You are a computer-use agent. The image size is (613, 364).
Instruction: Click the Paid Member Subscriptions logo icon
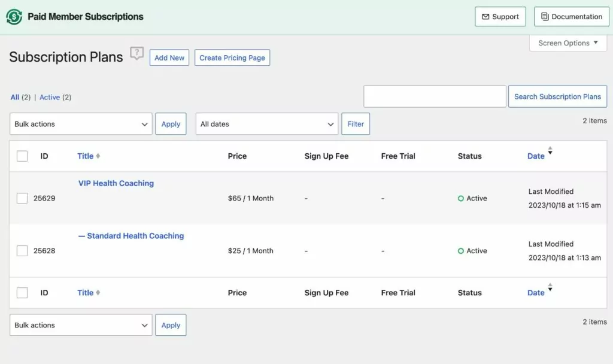click(x=14, y=17)
